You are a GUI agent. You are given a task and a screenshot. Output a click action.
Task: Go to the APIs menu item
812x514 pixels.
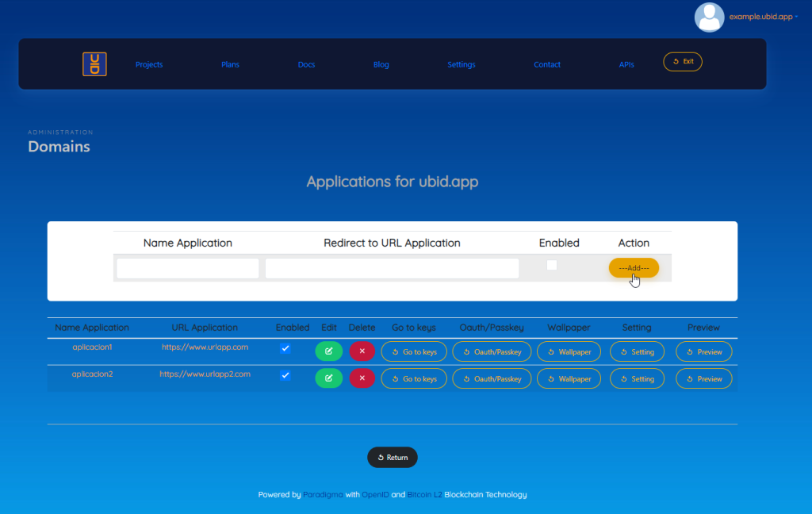point(626,64)
